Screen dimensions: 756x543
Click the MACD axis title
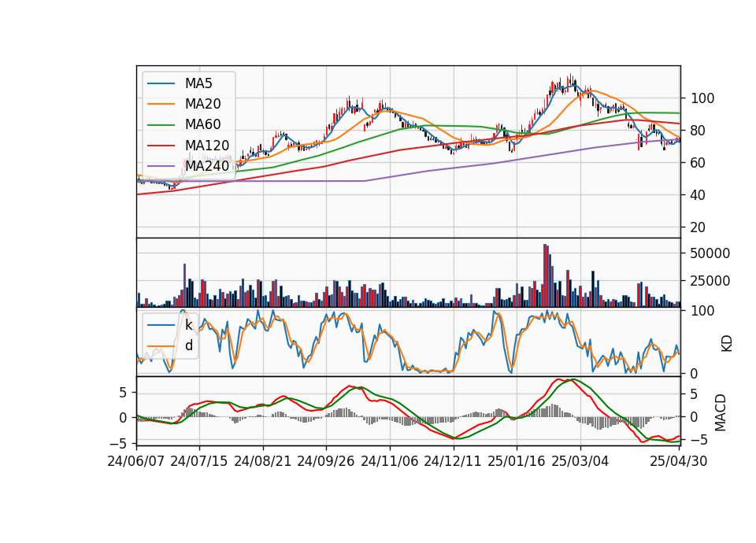721,412
